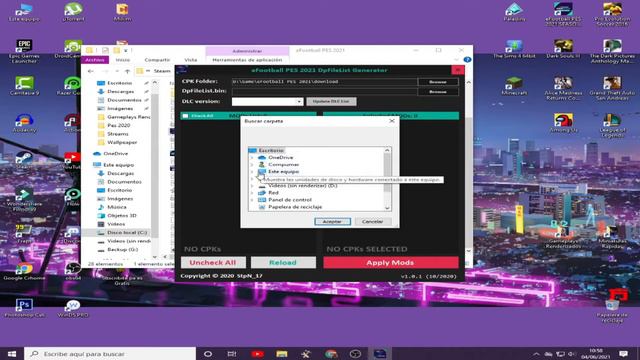Select Pes 2020 folder in Explorer sidebar
This screenshot has height=360, width=640.
coord(118,125)
